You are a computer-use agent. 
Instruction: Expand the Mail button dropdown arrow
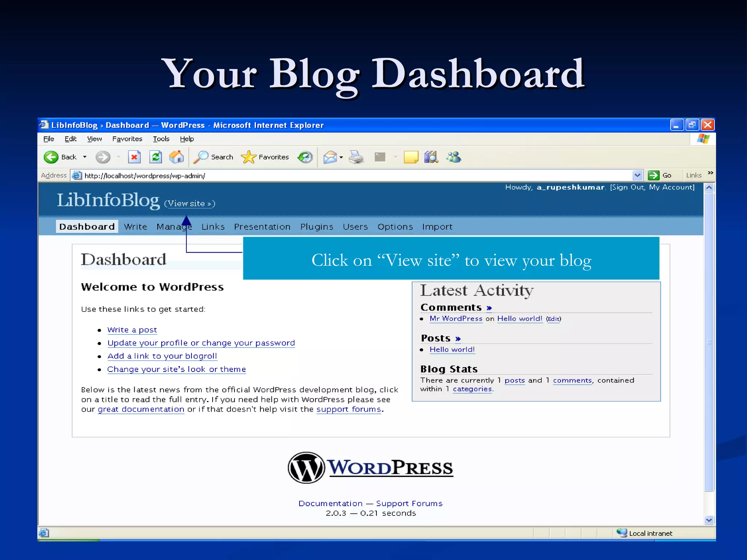[x=341, y=157]
